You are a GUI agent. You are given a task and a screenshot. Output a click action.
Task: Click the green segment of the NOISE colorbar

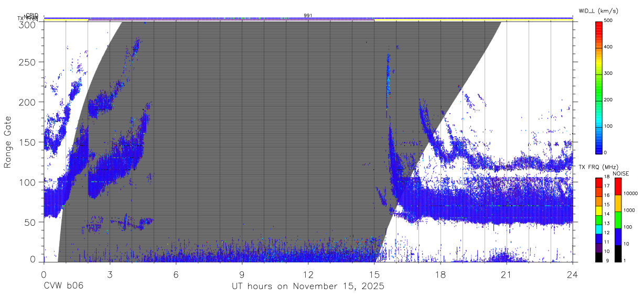pos(617,219)
